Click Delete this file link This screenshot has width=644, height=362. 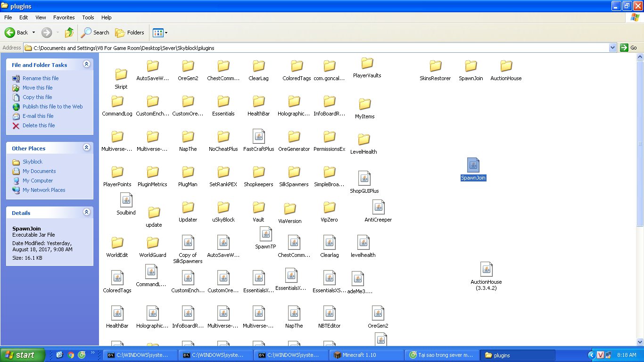pos(39,125)
